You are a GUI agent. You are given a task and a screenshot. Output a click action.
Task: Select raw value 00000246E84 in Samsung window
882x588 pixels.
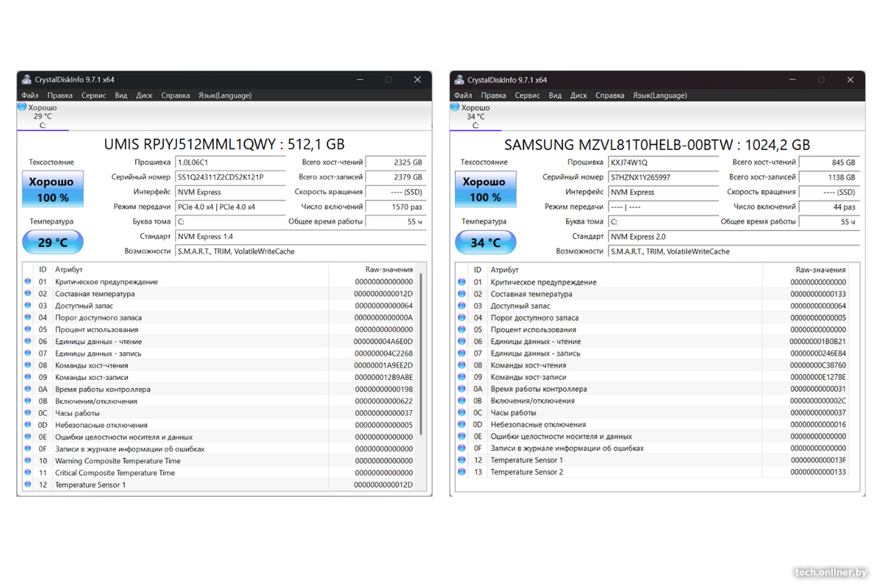pyautogui.click(x=817, y=353)
